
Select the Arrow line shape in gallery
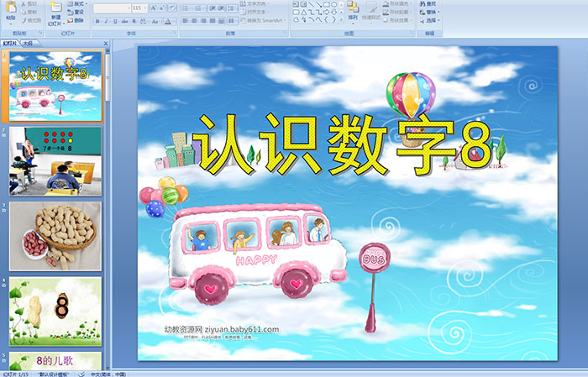[x=319, y=4]
